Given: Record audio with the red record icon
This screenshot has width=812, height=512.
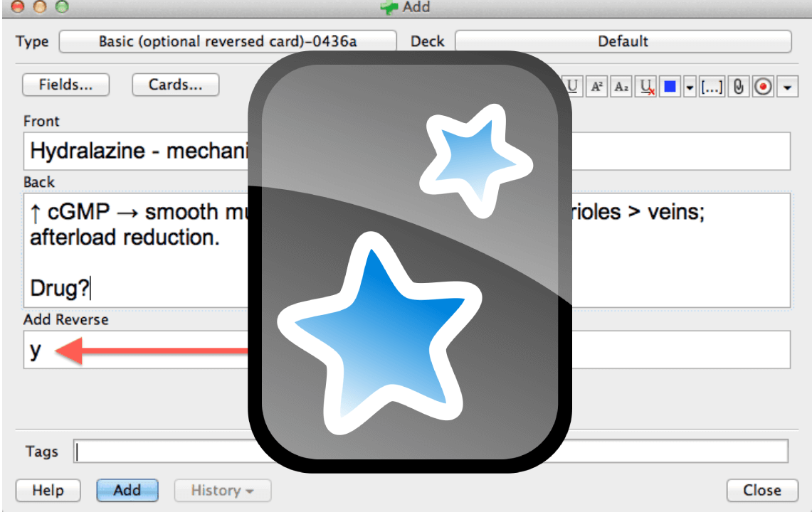Looking at the screenshot, I should tap(764, 87).
